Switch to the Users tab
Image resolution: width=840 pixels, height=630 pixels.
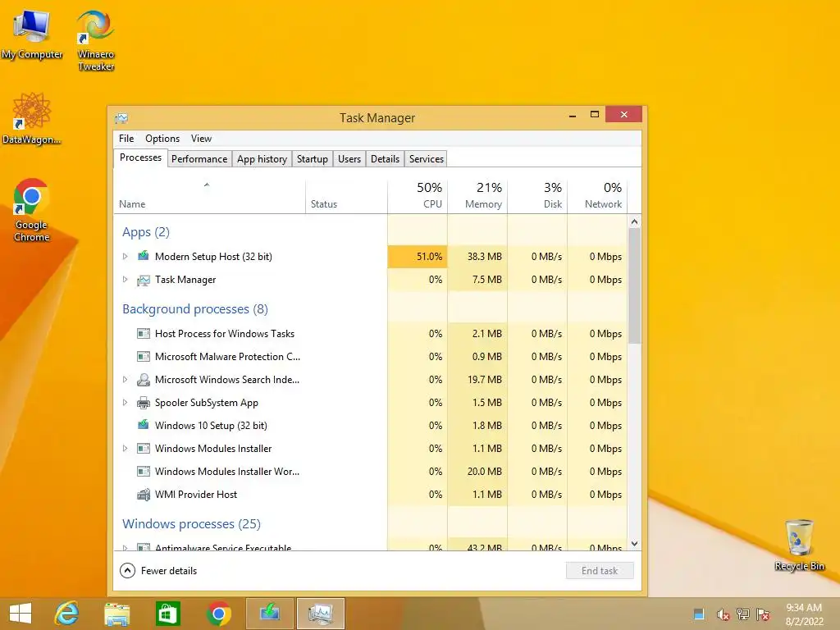349,159
